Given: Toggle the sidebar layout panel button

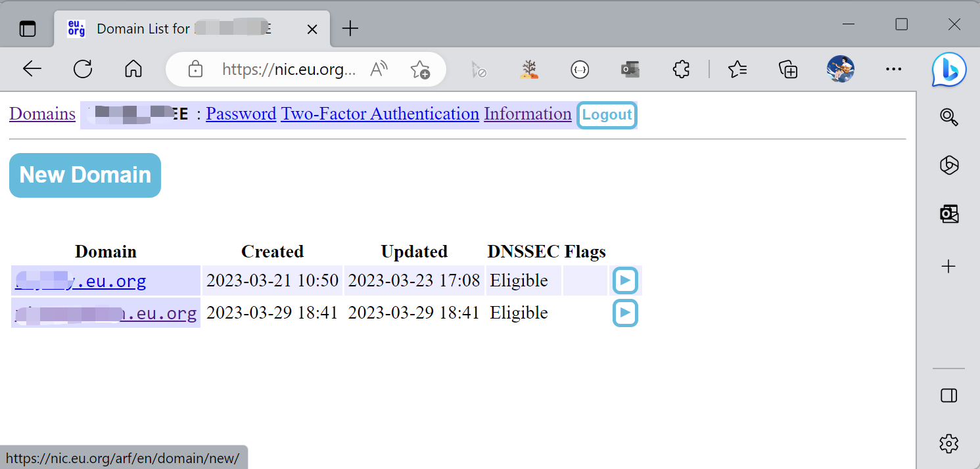Looking at the screenshot, I should (x=948, y=395).
